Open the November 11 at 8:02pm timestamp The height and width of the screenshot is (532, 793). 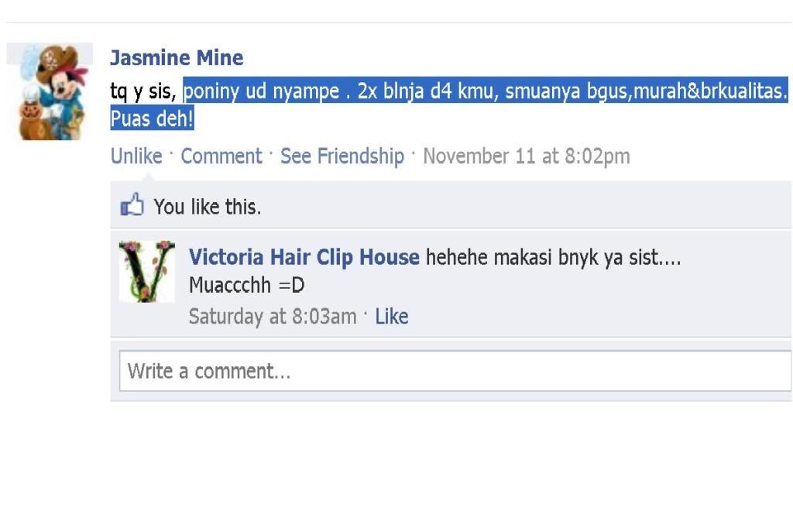527,156
